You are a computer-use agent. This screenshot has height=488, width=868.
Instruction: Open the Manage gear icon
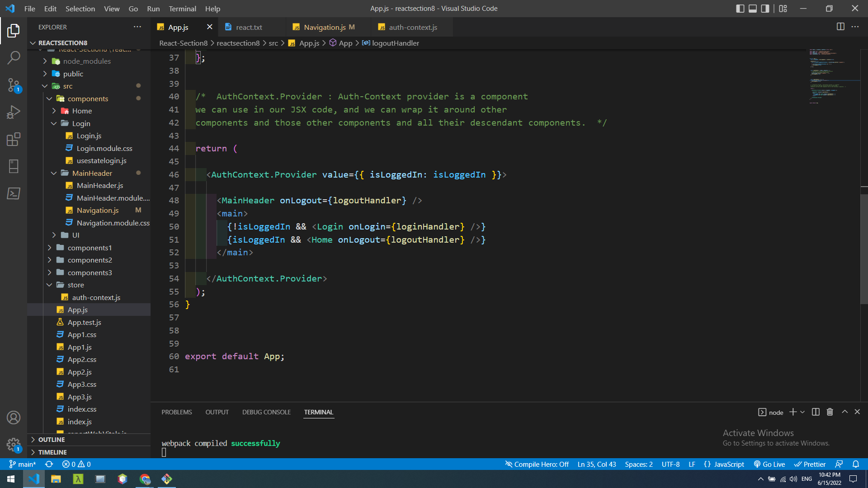(x=14, y=445)
